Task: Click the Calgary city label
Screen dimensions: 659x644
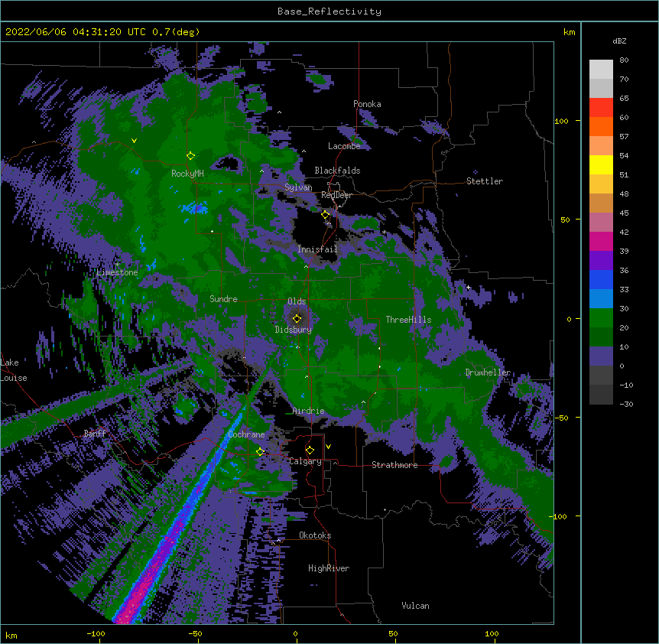Action: 305,461
